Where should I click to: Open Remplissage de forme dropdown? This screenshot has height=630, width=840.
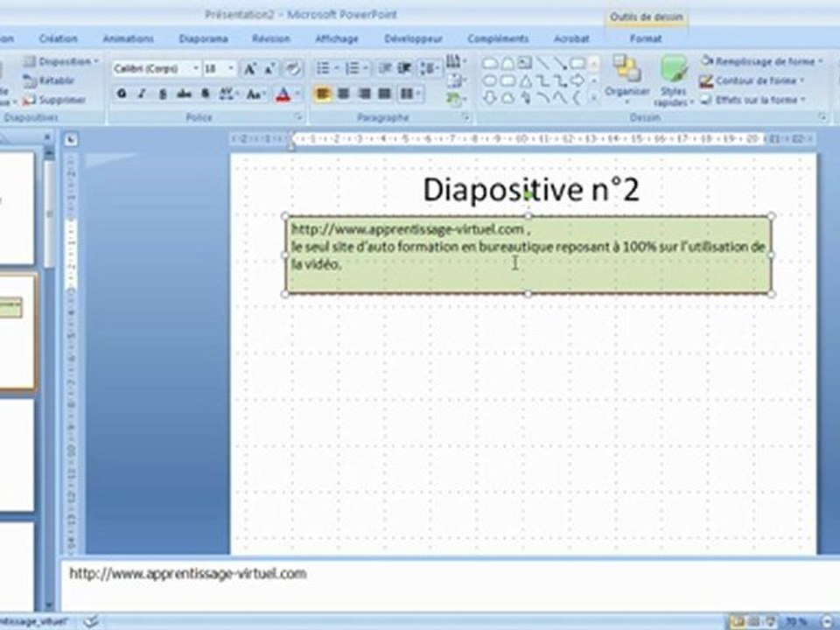click(761, 61)
